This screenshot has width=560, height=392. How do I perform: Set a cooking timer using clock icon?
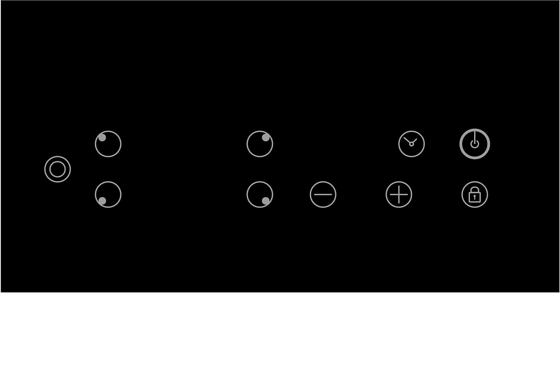412,144
